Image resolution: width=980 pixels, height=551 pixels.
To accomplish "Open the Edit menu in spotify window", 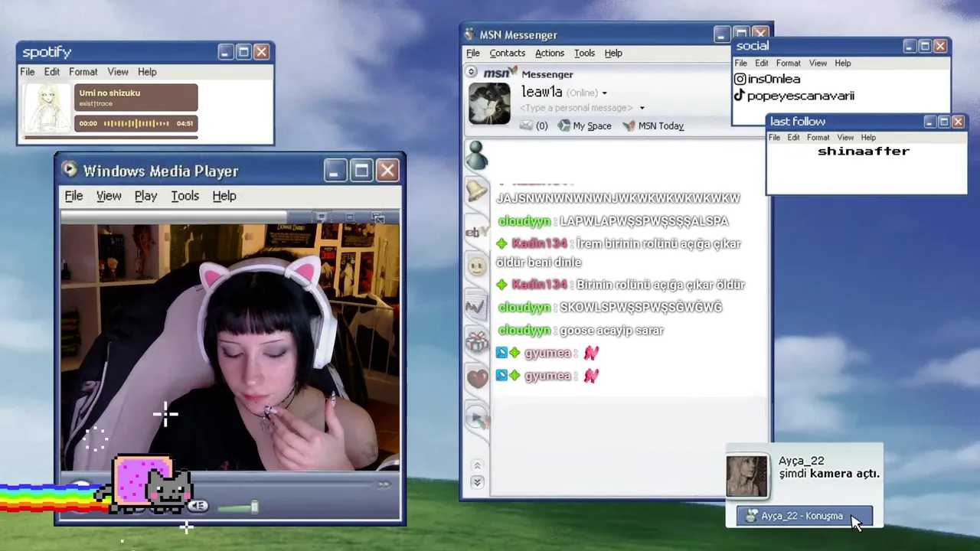I will coord(51,72).
